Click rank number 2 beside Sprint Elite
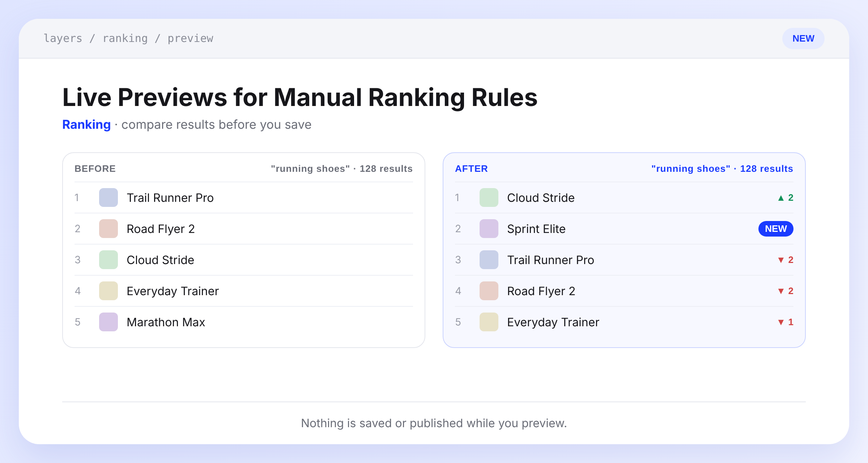This screenshot has height=463, width=868. click(x=458, y=229)
